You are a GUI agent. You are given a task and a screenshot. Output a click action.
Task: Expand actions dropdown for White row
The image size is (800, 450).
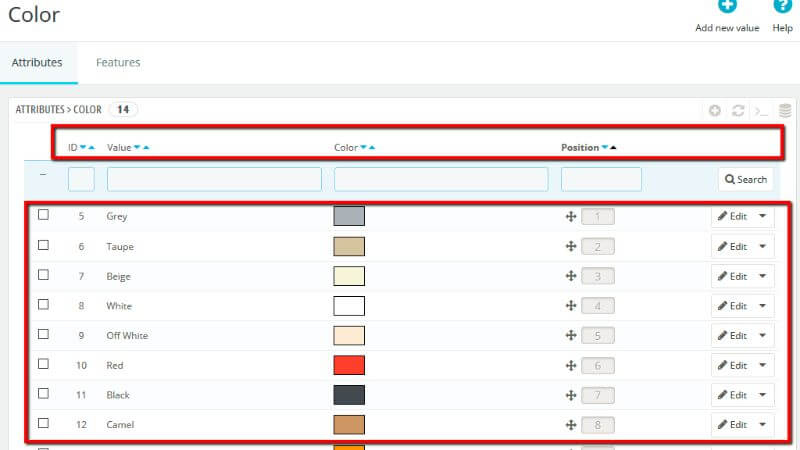(763, 306)
